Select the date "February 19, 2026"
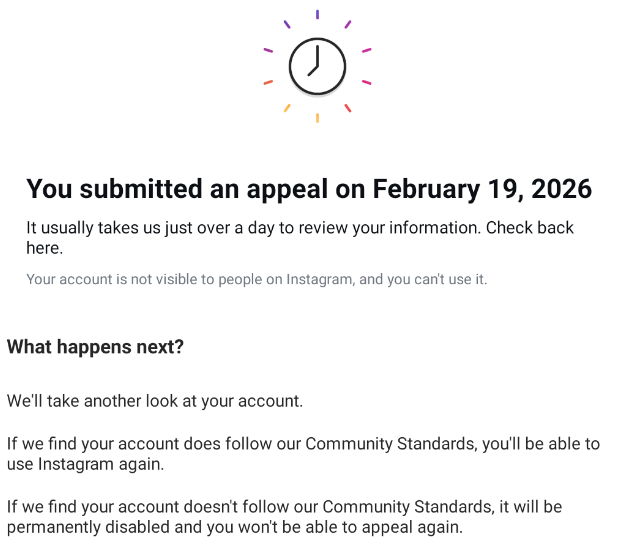Image resolution: width=642 pixels, height=558 pixels. point(482,188)
